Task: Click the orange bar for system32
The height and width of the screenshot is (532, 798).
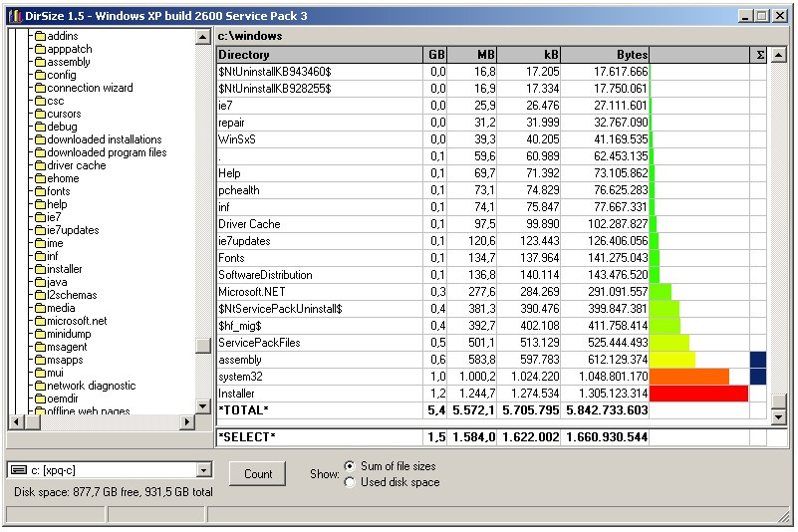Action: point(689,377)
